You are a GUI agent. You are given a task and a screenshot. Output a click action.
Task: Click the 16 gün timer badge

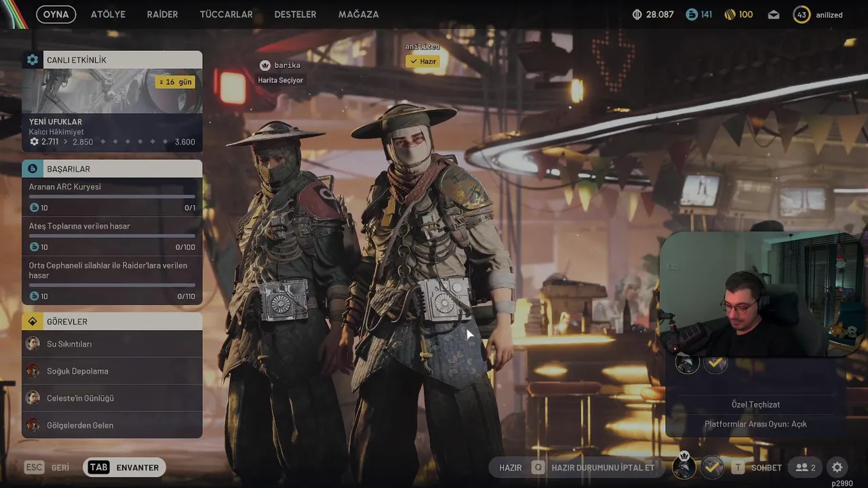pos(175,82)
